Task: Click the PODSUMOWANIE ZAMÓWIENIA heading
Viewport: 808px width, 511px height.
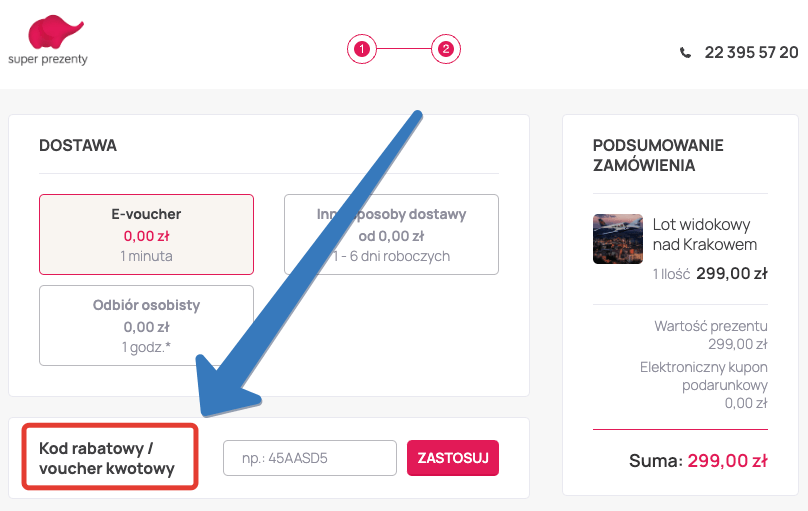Action: pos(658,155)
